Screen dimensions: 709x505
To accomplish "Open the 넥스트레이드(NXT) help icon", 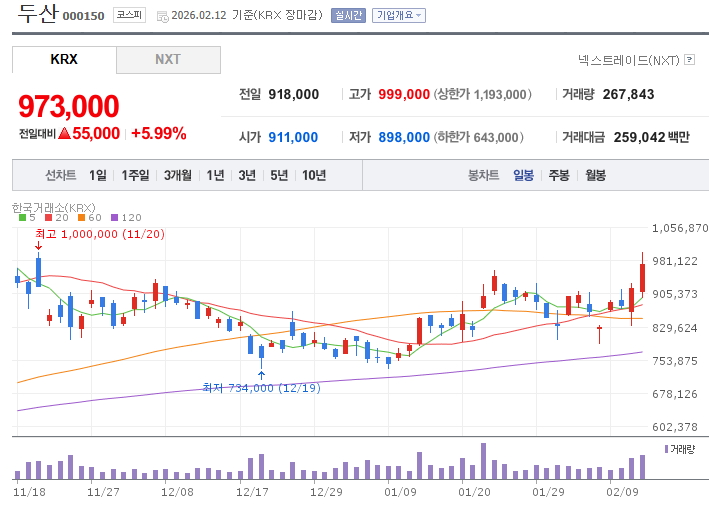I will [689, 59].
